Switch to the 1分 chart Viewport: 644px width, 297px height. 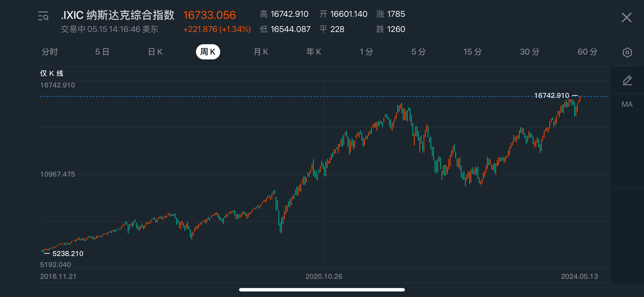point(366,52)
